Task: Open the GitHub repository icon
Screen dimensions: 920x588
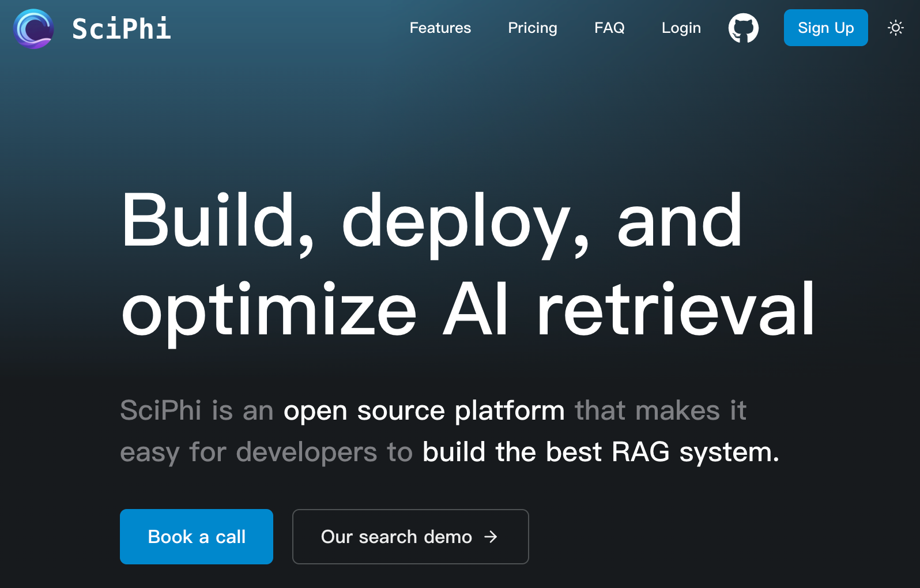Action: [744, 28]
